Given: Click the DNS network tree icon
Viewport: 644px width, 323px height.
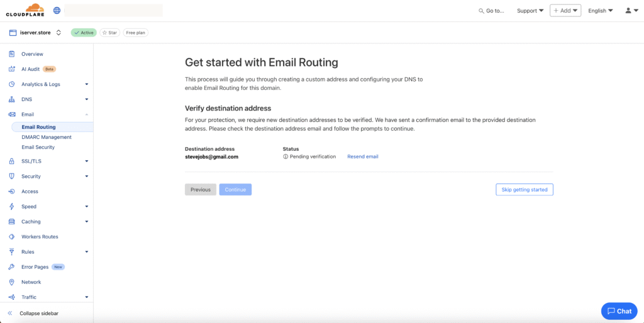Looking at the screenshot, I should pos(12,99).
